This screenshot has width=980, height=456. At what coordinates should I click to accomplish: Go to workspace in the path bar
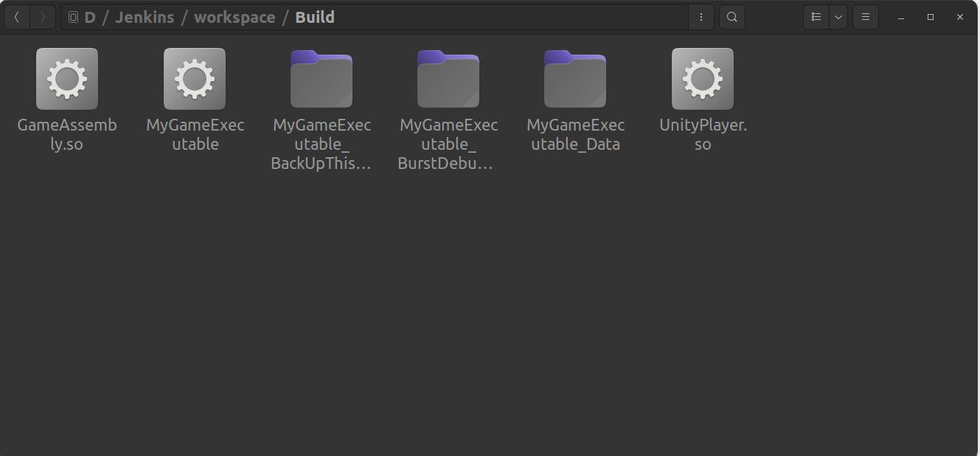pyautogui.click(x=234, y=17)
